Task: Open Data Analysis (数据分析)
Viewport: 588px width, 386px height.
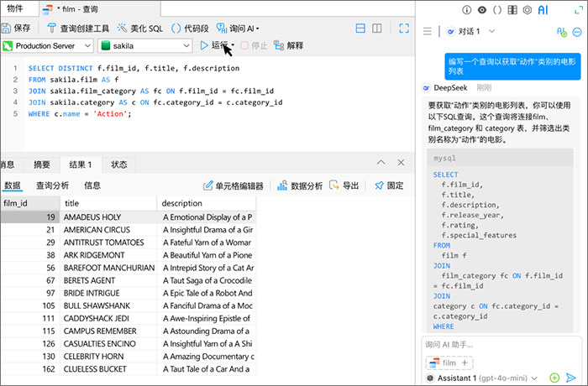Action: [x=300, y=185]
